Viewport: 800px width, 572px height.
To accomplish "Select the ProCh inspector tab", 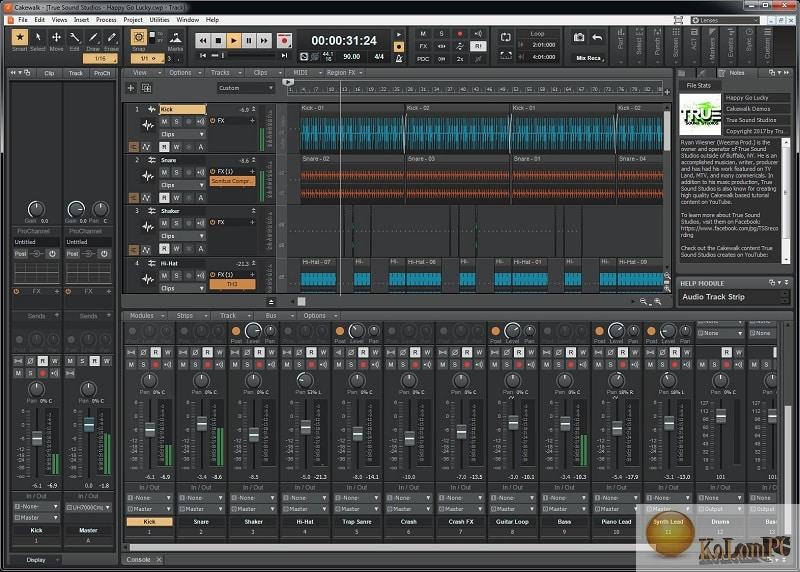I will pos(102,73).
